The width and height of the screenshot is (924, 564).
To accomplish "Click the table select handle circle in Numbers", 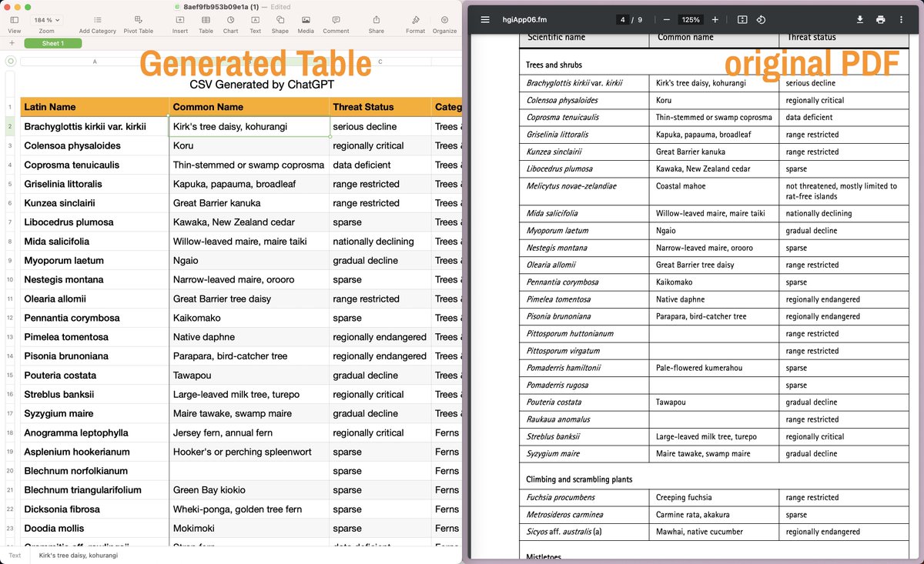I will 10,61.
